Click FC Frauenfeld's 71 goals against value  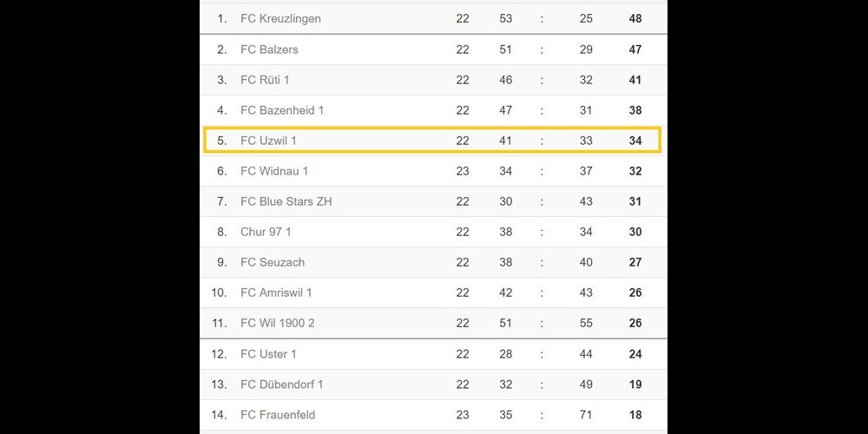tap(586, 415)
